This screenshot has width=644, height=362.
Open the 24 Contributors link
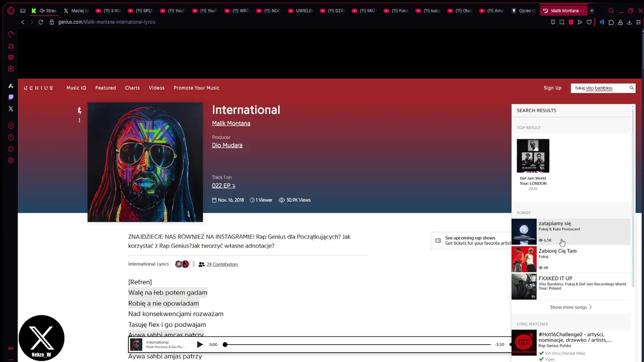[x=222, y=264]
